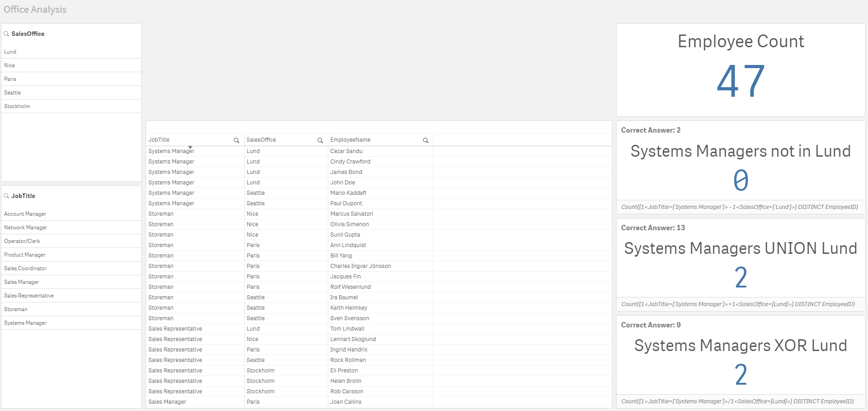
Task: Click the Office Analysis sheet title
Action: pyautogui.click(x=35, y=10)
